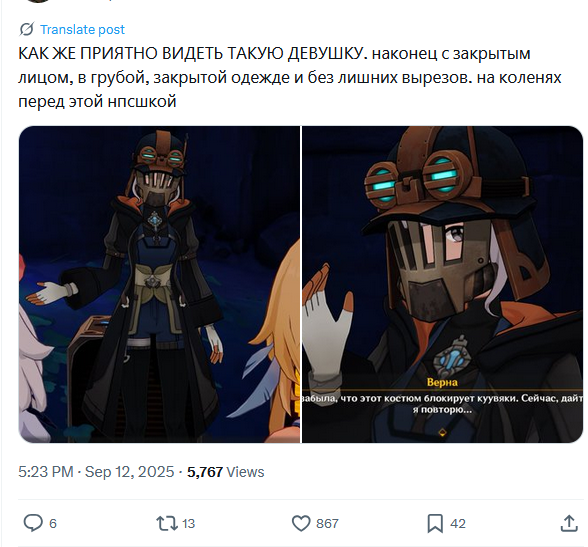Click the repost count 13
Image resolution: width=588 pixels, height=547 pixels.
click(188, 523)
